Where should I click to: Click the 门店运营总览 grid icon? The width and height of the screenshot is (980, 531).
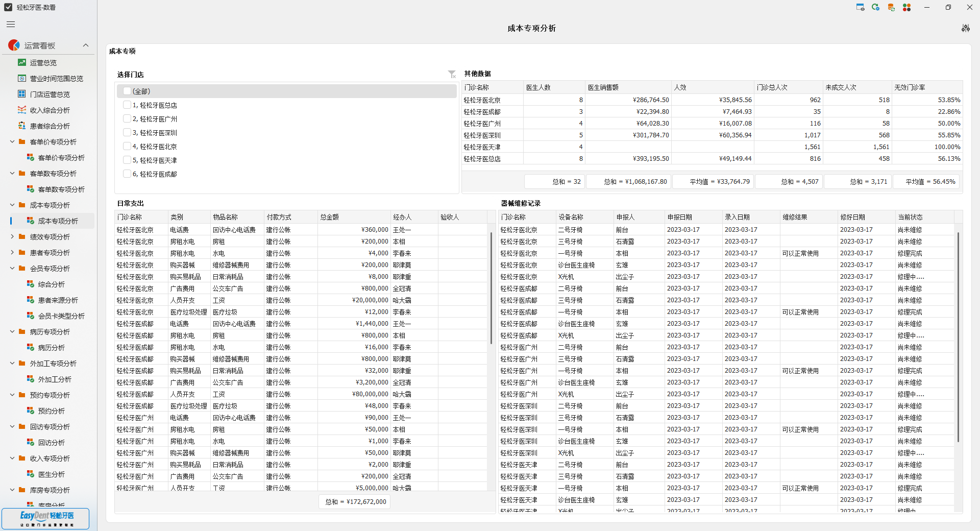[x=22, y=94]
